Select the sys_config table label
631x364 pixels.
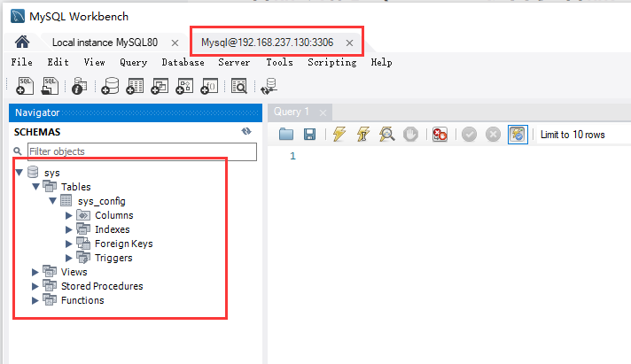(101, 201)
